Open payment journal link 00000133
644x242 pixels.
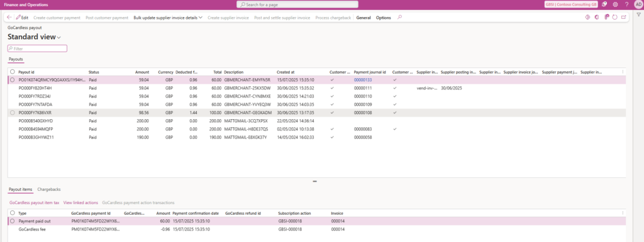click(x=363, y=80)
